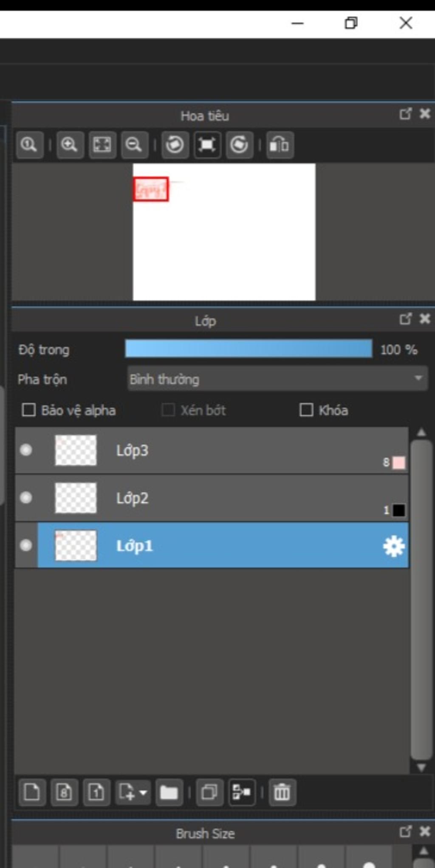Add a new 8-bit layer
Viewport: 435px width, 868px height.
pyautogui.click(x=64, y=792)
